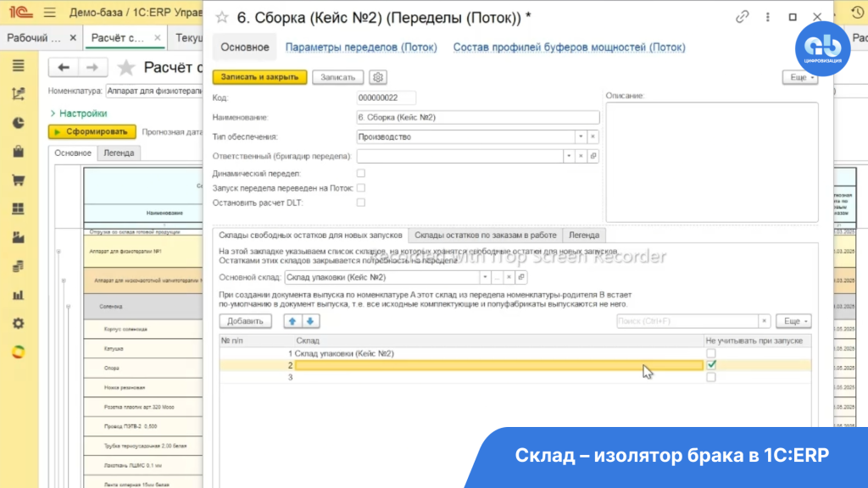The height and width of the screenshot is (488, 868).
Task: Click Записать и закрыть button
Action: pos(259,77)
